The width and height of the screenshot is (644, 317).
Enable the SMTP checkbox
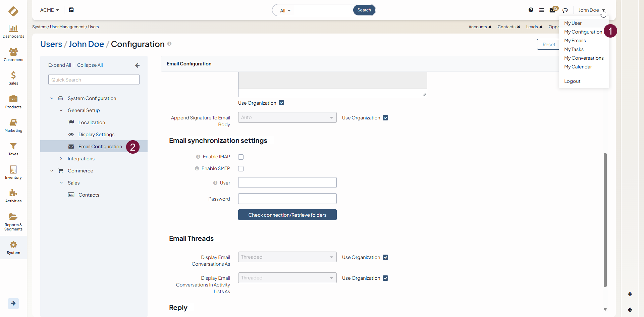click(x=241, y=169)
